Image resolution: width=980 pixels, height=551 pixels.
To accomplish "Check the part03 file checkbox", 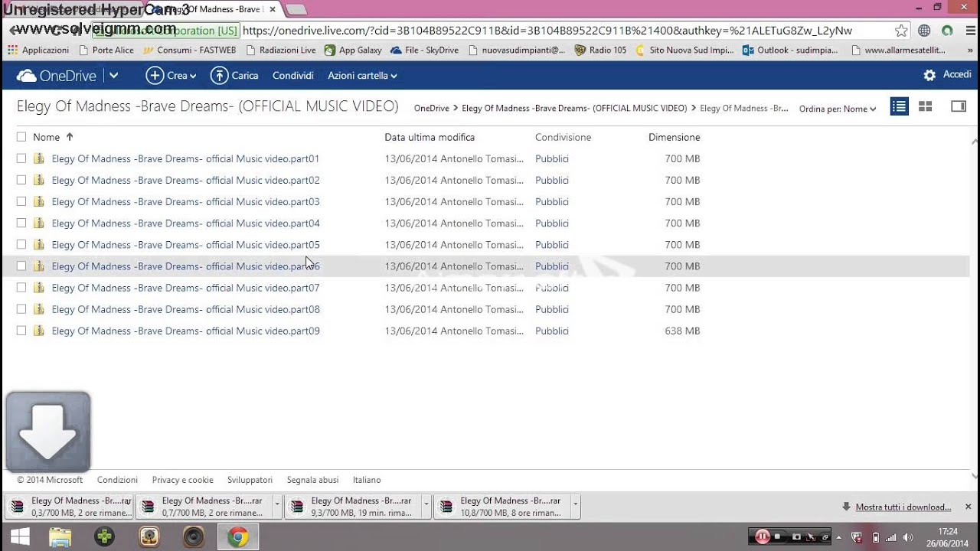I will [x=21, y=201].
